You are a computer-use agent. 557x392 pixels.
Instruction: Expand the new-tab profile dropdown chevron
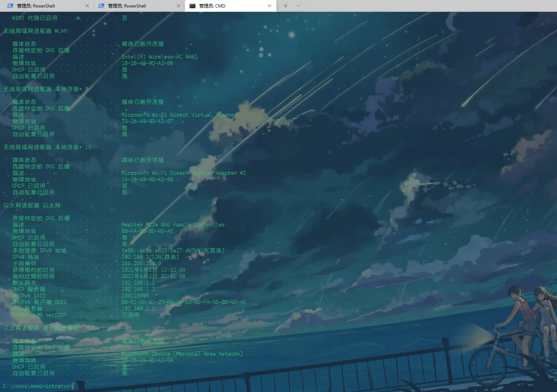(x=298, y=6)
